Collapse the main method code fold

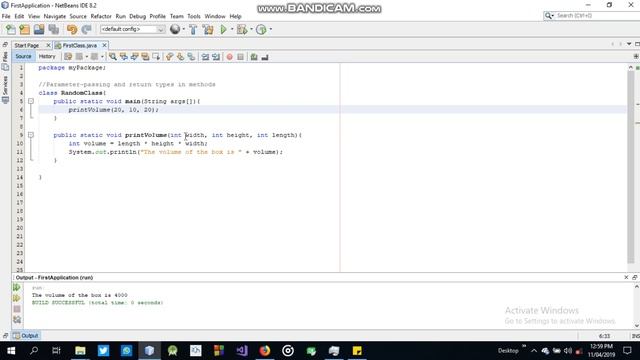31,101
